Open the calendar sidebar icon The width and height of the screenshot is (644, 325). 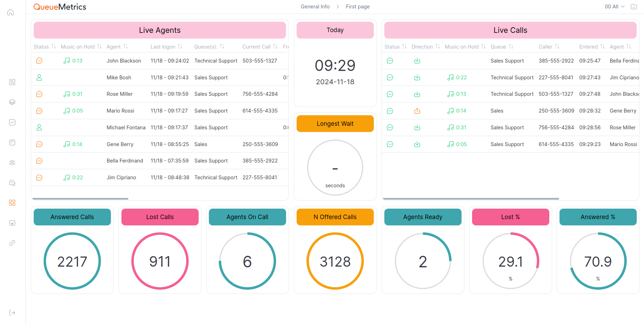pyautogui.click(x=12, y=142)
